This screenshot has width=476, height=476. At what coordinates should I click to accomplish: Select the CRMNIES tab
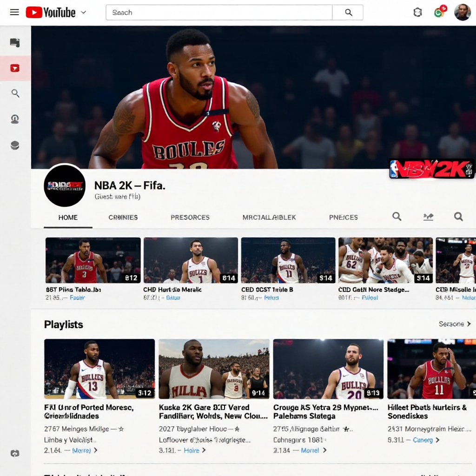pyautogui.click(x=123, y=218)
